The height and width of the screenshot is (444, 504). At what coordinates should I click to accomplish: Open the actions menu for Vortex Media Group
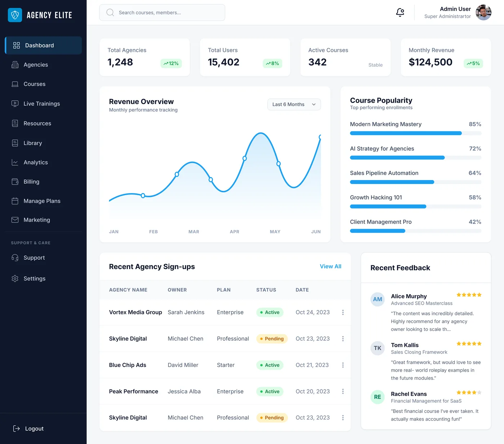(x=343, y=312)
